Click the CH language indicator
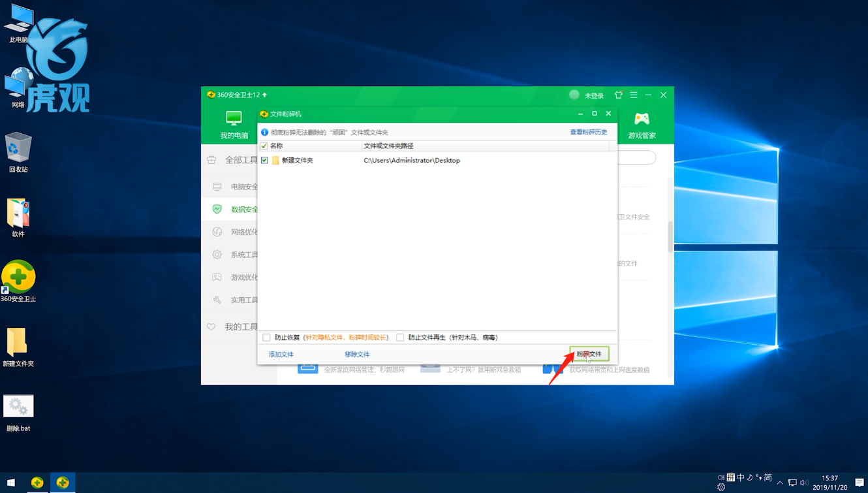 tap(721, 477)
